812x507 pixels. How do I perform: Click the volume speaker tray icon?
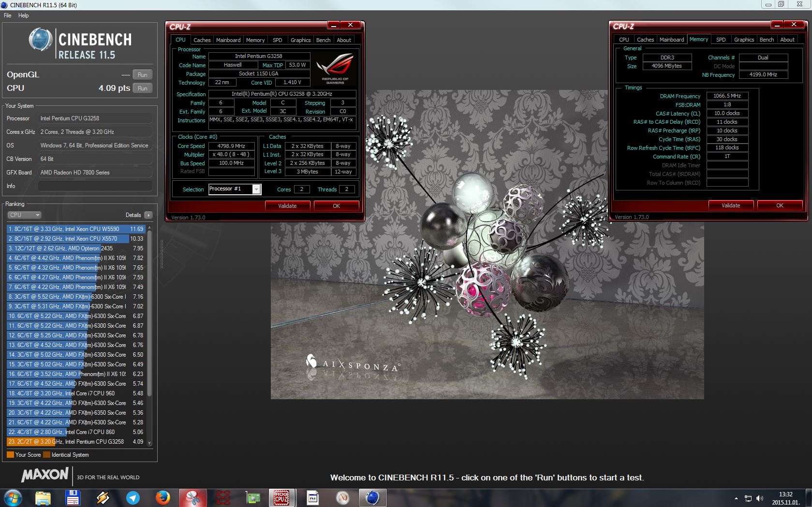[x=759, y=498]
